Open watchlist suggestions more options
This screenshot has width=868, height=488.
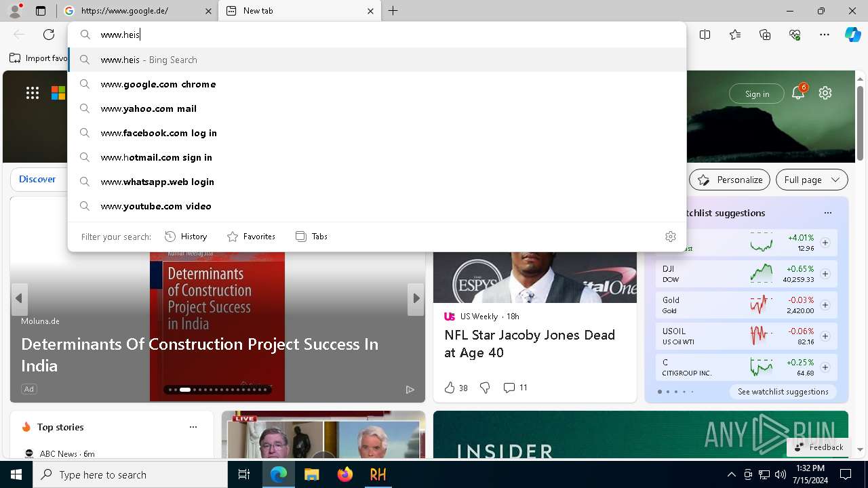(x=828, y=213)
